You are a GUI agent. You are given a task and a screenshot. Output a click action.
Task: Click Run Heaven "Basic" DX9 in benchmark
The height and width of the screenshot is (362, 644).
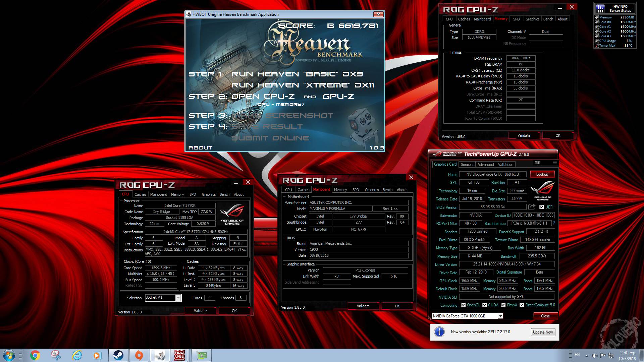(297, 74)
